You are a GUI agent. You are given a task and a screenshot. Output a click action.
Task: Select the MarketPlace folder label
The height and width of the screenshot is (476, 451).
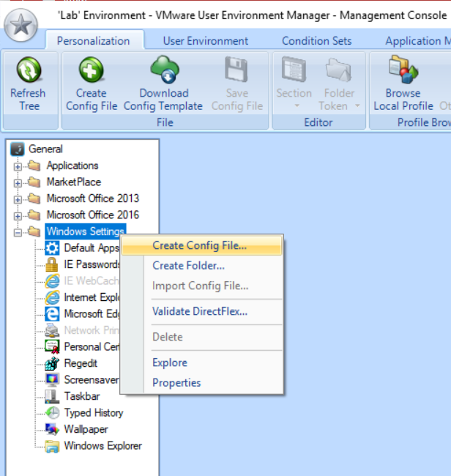tap(74, 182)
